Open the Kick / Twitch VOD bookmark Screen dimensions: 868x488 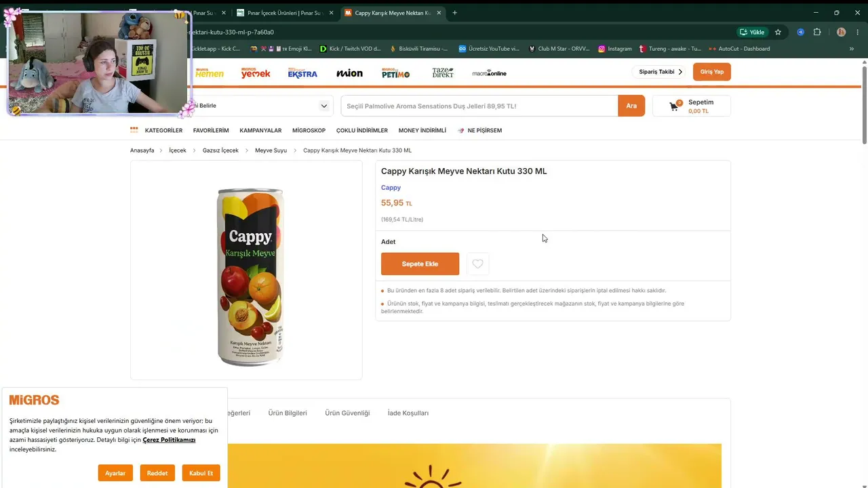(350, 49)
